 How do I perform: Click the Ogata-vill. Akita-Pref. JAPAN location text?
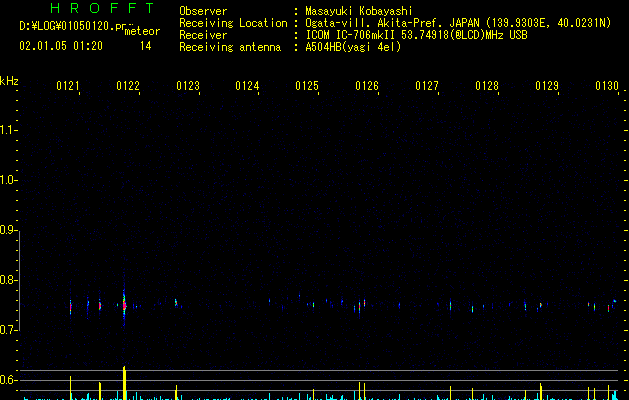[458, 23]
